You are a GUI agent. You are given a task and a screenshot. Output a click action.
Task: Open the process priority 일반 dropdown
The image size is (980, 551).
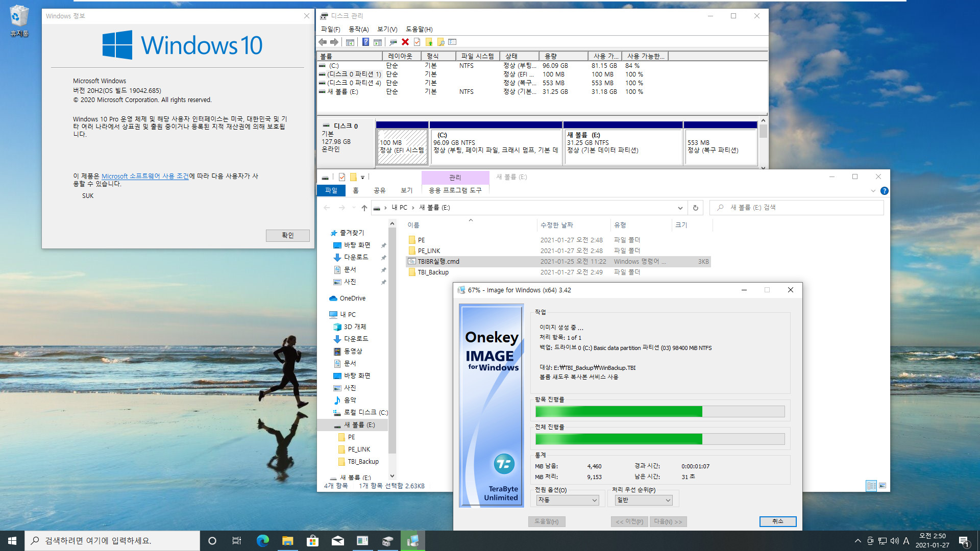644,500
